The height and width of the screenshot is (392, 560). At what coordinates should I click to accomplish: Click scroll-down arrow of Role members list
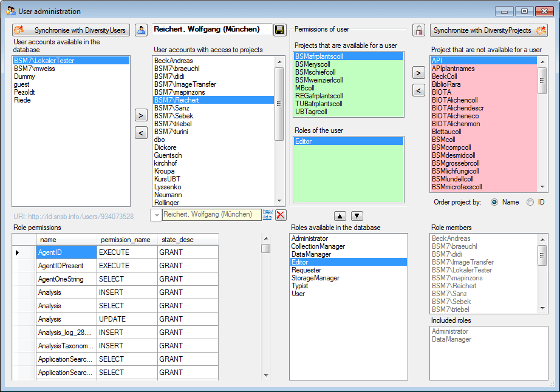coord(542,308)
